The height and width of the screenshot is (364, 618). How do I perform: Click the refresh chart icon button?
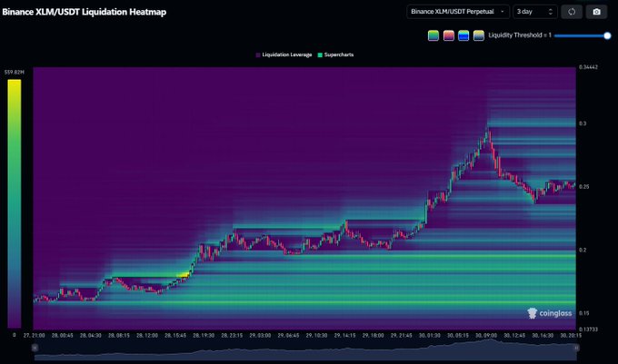(572, 12)
